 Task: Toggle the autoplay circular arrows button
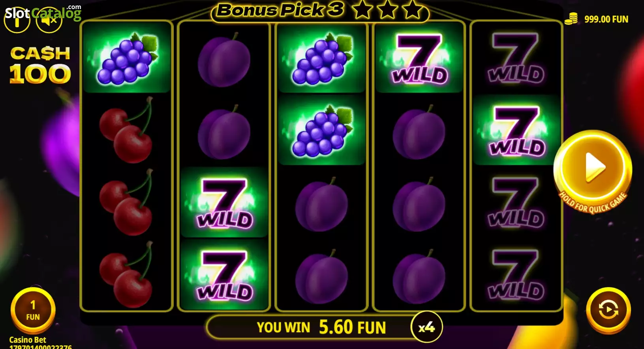[x=608, y=310]
